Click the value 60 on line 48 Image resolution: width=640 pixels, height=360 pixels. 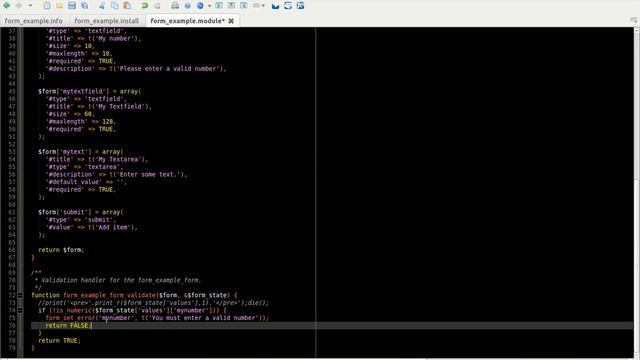[88, 114]
